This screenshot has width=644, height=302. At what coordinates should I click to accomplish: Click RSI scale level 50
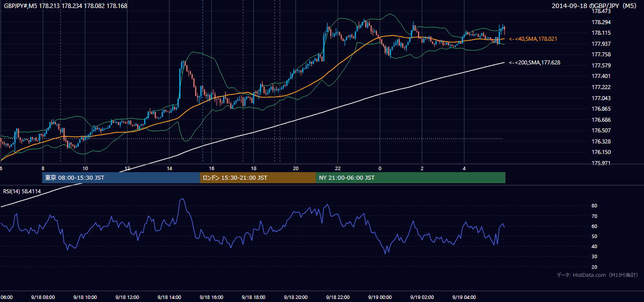pyautogui.click(x=595, y=236)
